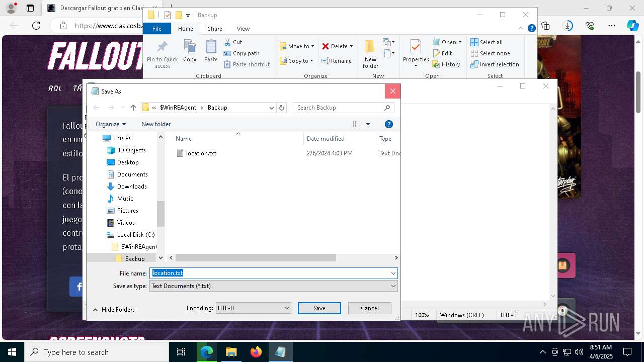Image resolution: width=644 pixels, height=362 pixels.
Task: Open Move to dropdown
Action: pyautogui.click(x=297, y=46)
